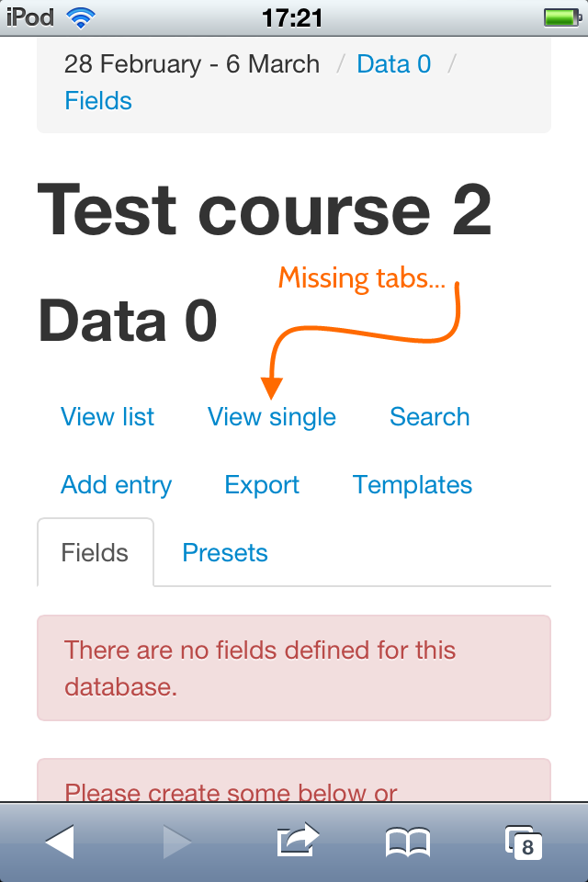
Task: Switch to the Presets tab
Action: [225, 552]
